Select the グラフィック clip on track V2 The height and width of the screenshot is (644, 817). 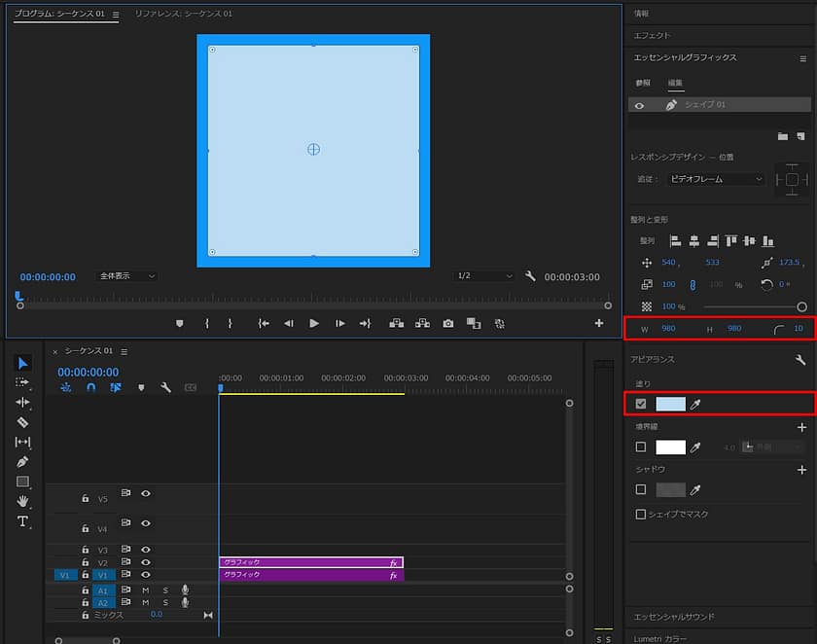(310, 562)
